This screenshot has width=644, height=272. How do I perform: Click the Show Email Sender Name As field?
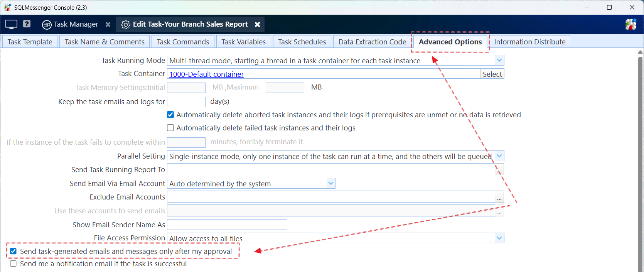point(227,225)
